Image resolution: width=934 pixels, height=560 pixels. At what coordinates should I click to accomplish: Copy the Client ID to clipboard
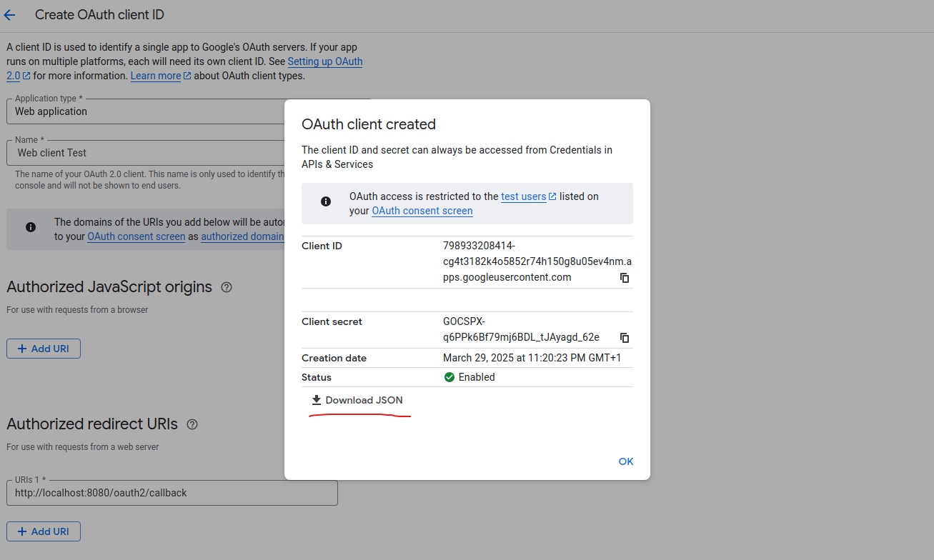click(x=625, y=278)
